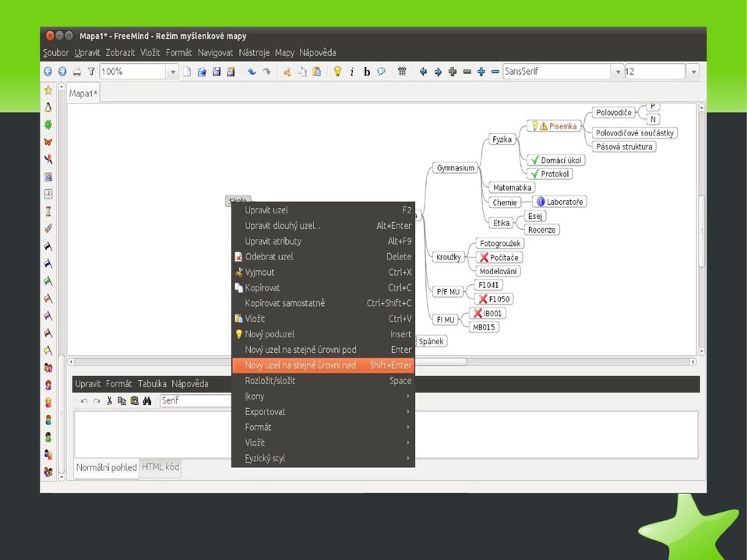Select the Polovodičové součástky node
Screen dimensions: 747x560
(x=635, y=133)
